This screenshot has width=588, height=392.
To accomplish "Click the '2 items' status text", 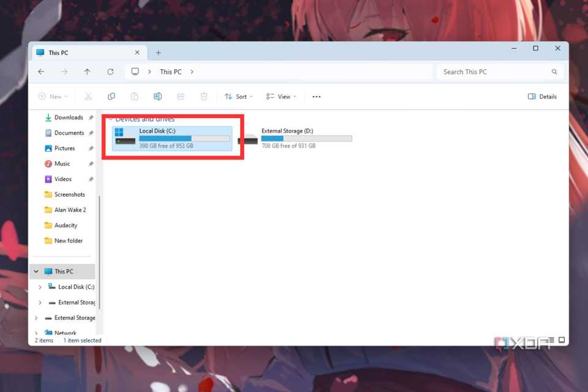I will (44, 340).
